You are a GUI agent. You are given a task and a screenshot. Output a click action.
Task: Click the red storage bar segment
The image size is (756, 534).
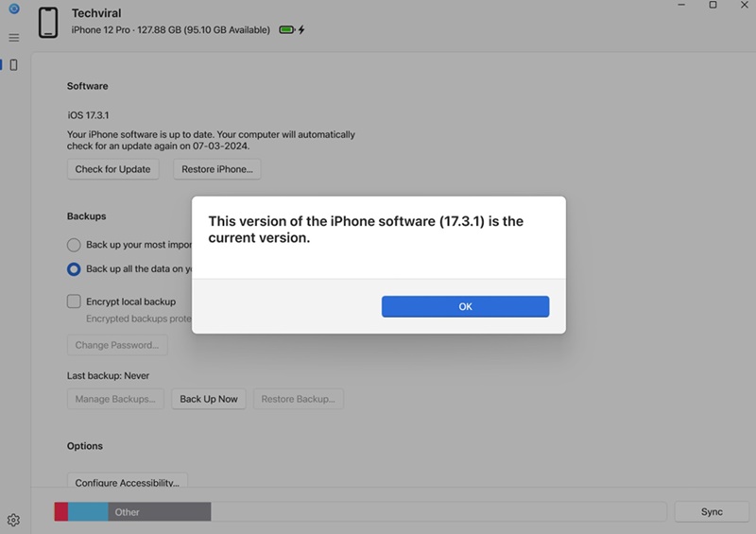point(60,512)
